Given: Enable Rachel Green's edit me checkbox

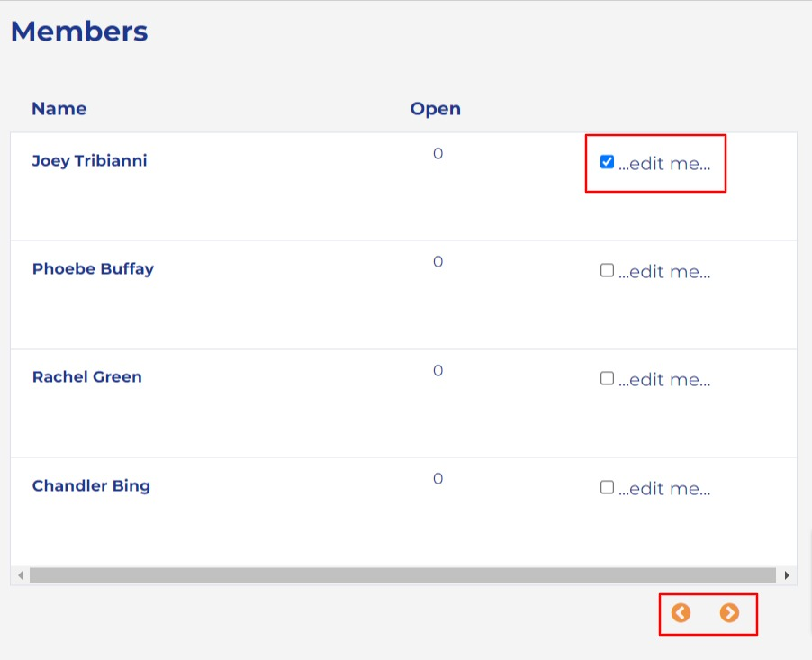Looking at the screenshot, I should [607, 378].
